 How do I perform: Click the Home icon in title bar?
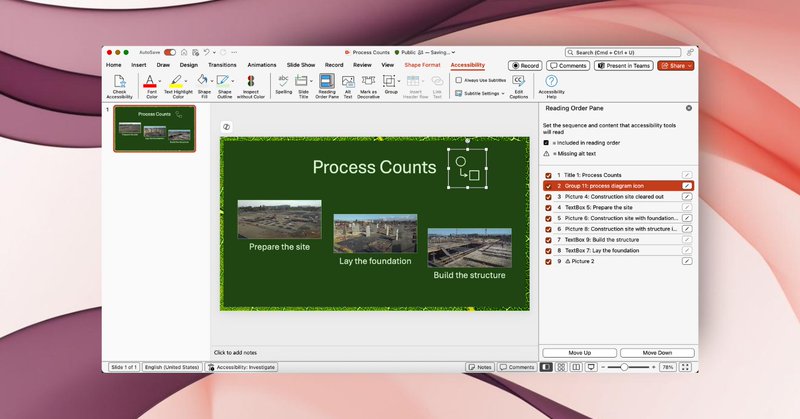184,52
